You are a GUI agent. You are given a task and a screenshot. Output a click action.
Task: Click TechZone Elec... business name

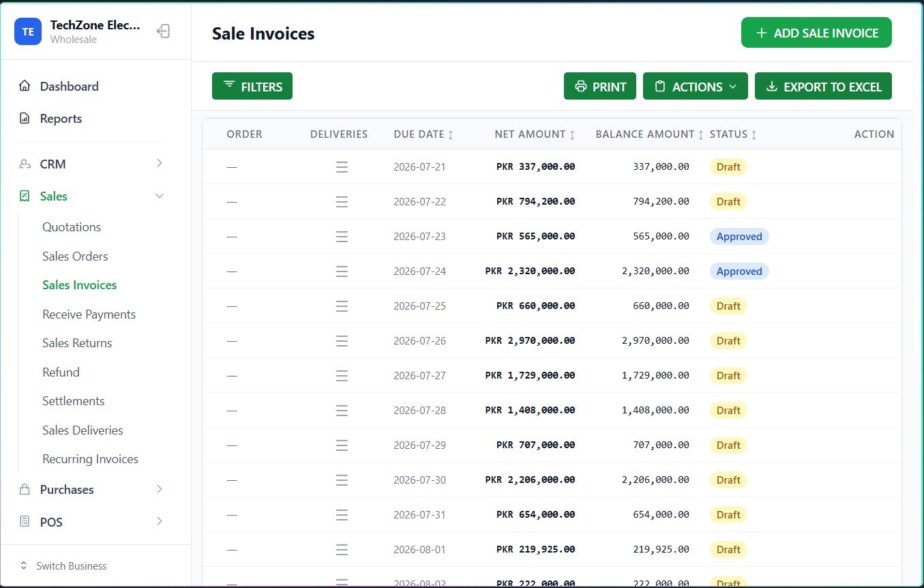coord(95,25)
